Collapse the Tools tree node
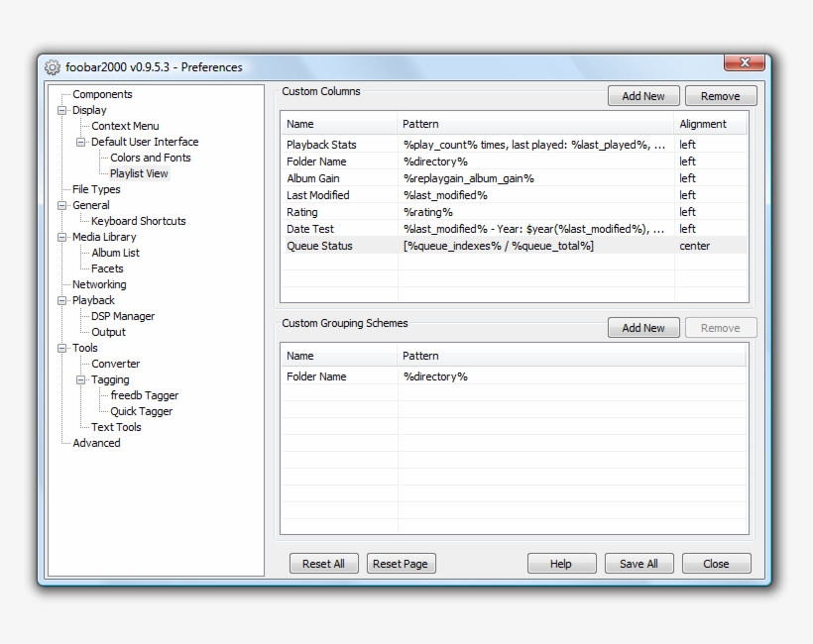 [62, 348]
